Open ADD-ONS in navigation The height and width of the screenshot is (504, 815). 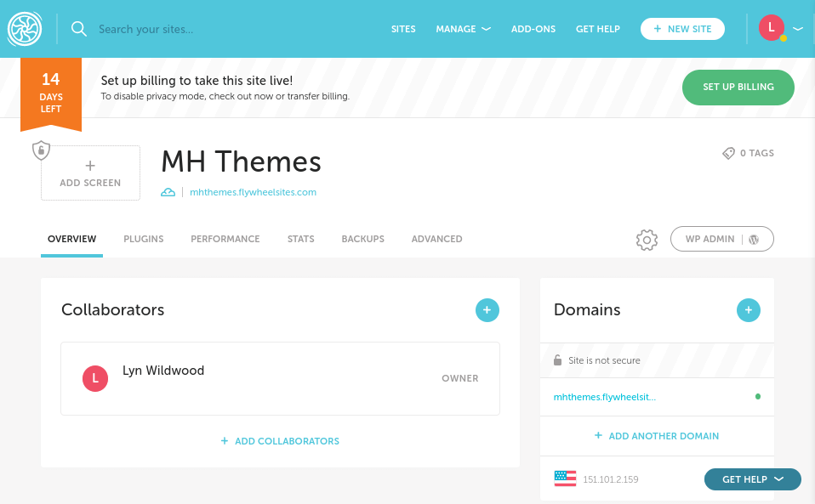coord(533,29)
